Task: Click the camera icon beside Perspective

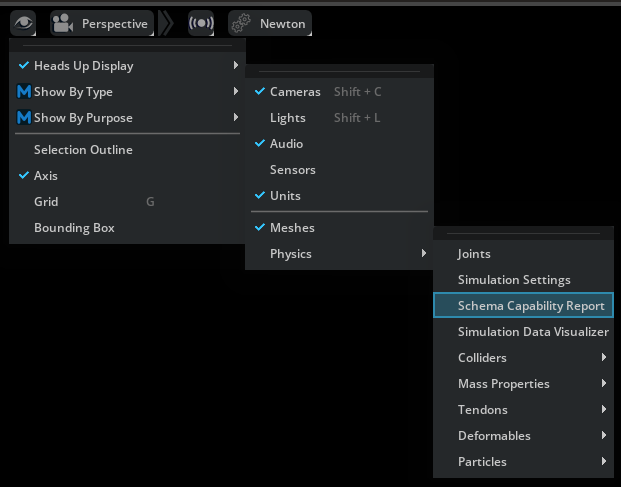Action: click(63, 23)
